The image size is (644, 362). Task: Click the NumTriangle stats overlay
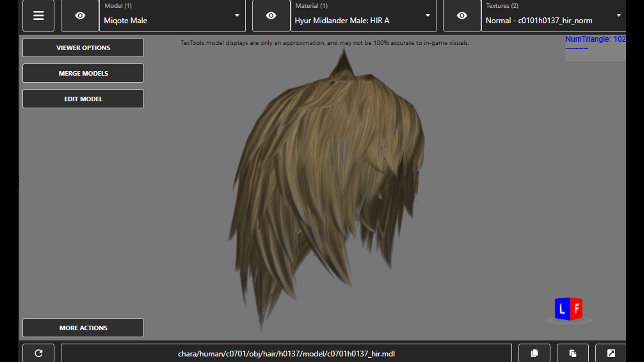595,39
